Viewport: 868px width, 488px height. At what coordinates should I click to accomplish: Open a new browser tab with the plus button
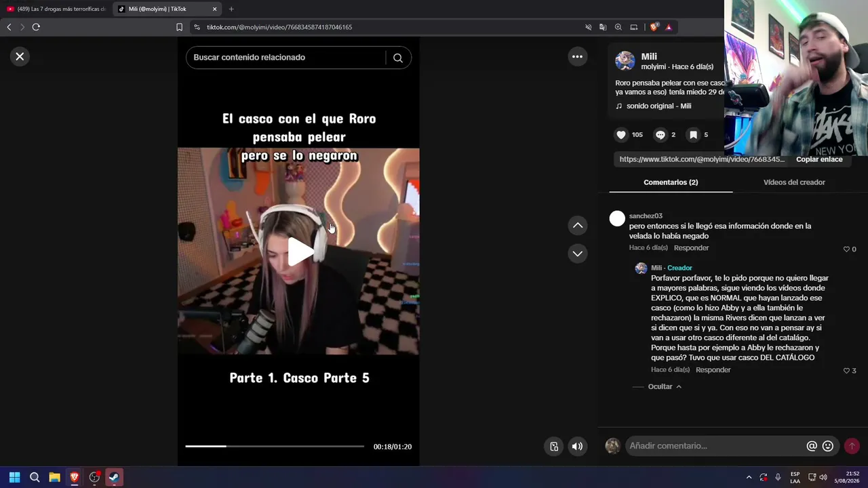[x=231, y=9]
